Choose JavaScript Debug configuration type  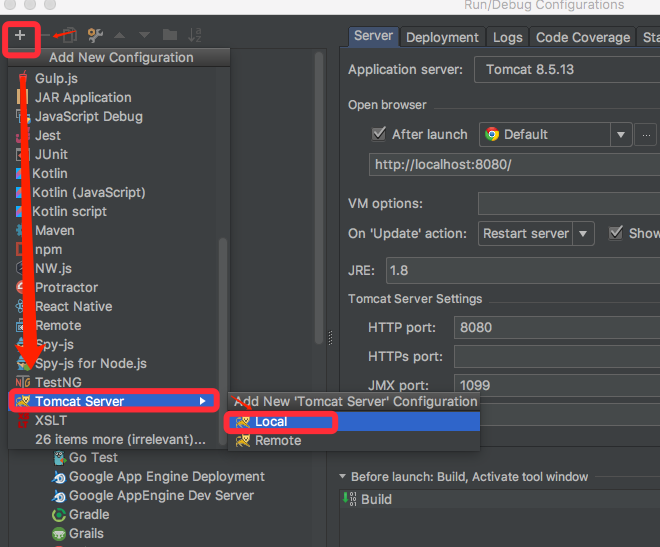[x=114, y=116]
